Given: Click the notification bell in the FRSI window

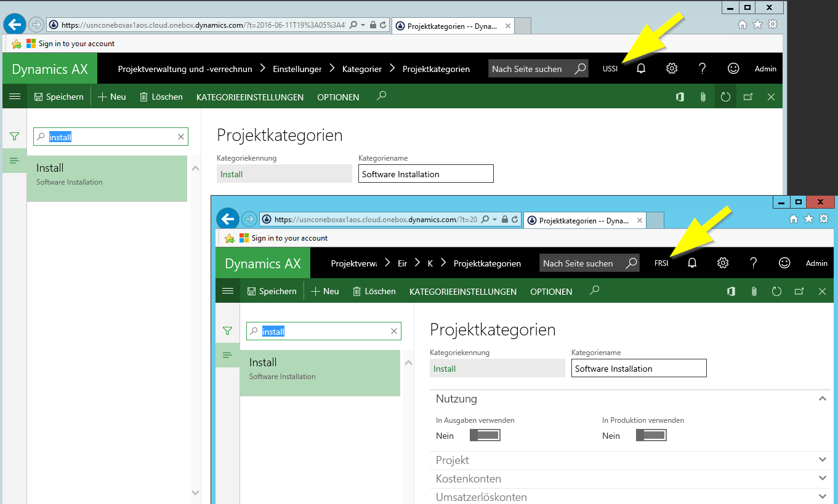Looking at the screenshot, I should (x=692, y=263).
